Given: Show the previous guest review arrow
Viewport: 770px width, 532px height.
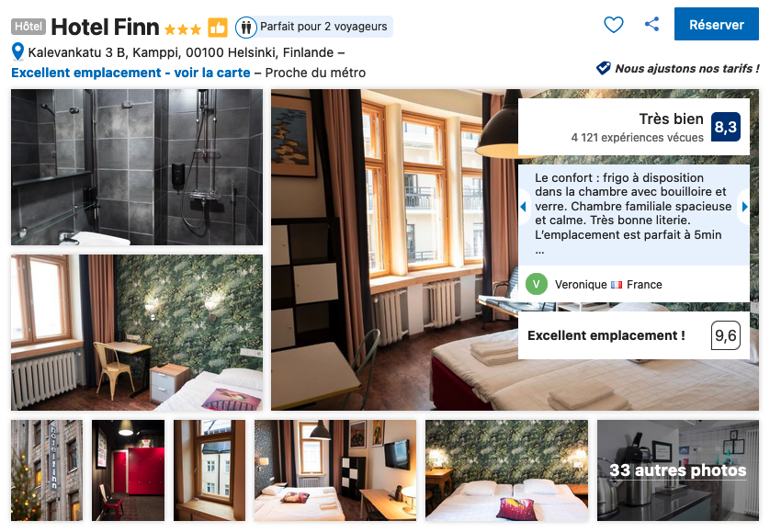Looking at the screenshot, I should pos(523,207).
